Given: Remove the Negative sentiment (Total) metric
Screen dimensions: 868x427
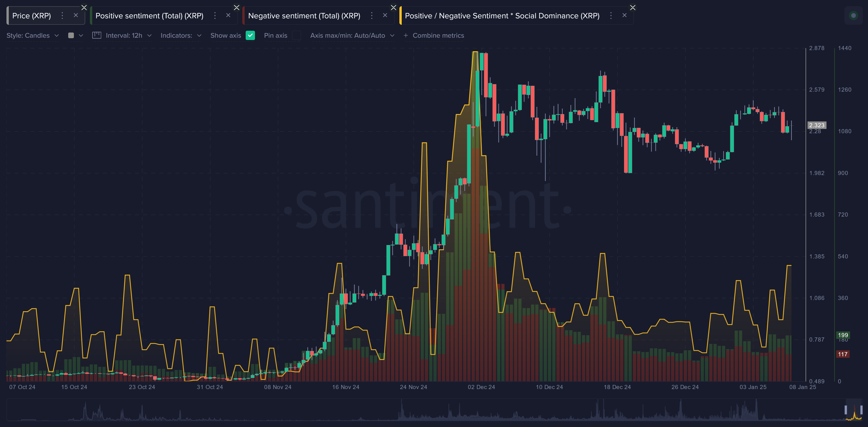Looking at the screenshot, I should tap(385, 15).
